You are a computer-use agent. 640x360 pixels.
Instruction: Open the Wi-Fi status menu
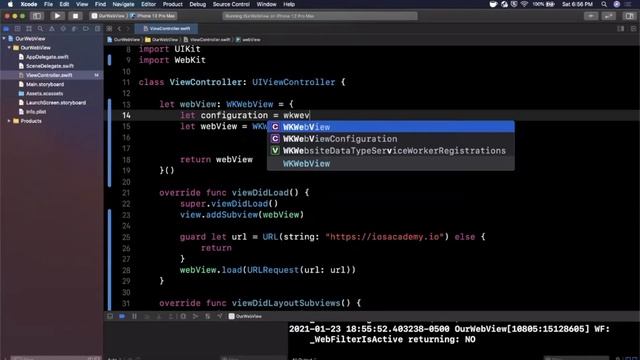pos(524,4)
